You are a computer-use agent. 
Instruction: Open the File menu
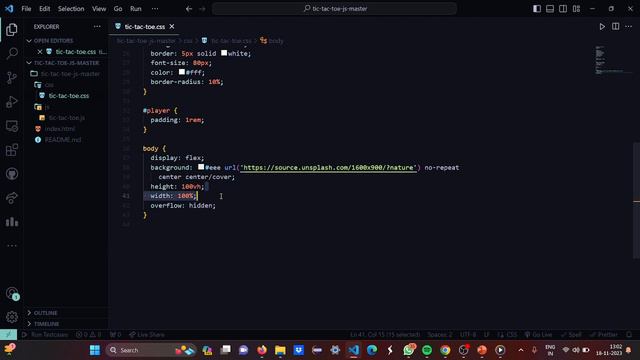(26, 9)
